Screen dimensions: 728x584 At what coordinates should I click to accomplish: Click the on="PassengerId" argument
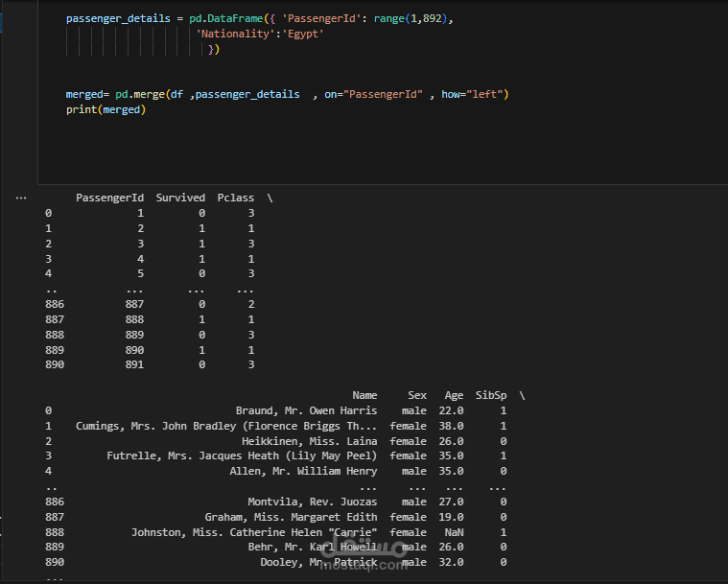click(374, 94)
